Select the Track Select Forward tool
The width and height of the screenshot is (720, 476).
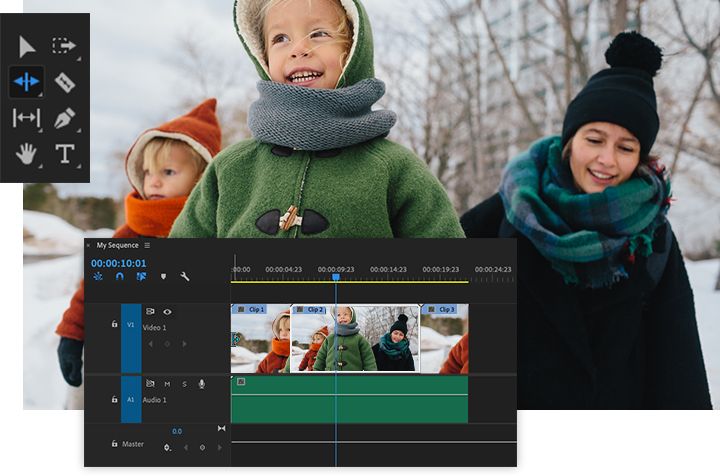(x=63, y=45)
